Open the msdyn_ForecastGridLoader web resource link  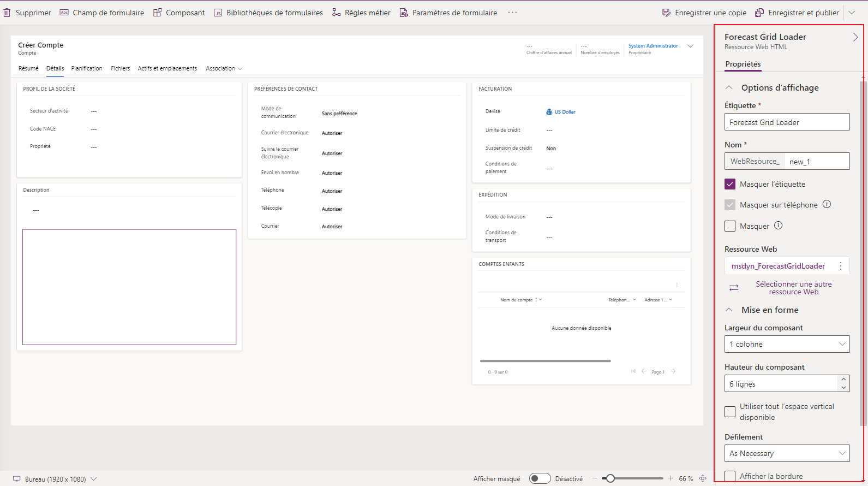pos(778,266)
